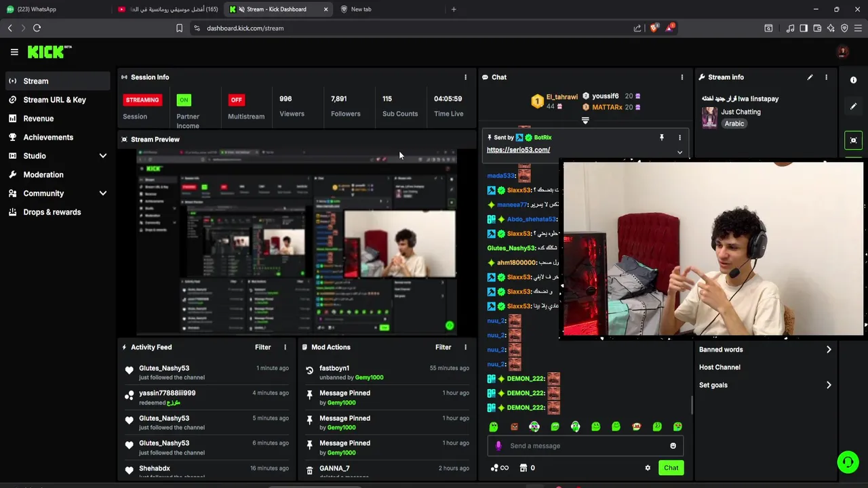
Task: Click yassin77888iii999 redeemed entry
Action: point(205,397)
